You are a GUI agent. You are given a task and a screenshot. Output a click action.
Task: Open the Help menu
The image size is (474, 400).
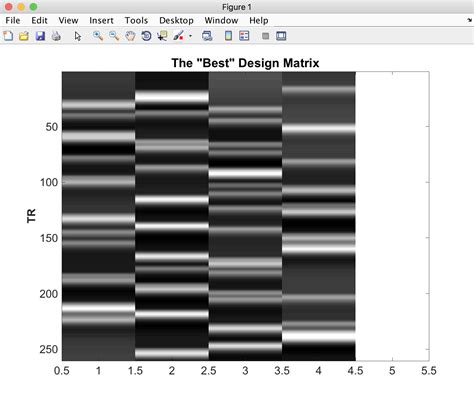pyautogui.click(x=259, y=20)
